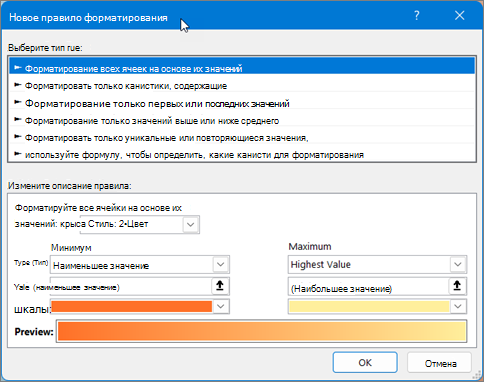
Task: Click the orange minimum color swatch
Action: click(x=132, y=306)
